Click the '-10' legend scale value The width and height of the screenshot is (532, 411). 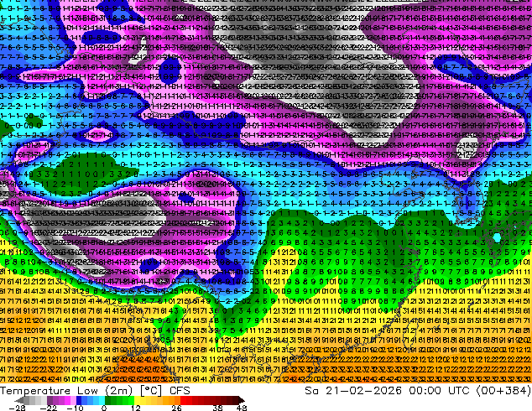75,408
